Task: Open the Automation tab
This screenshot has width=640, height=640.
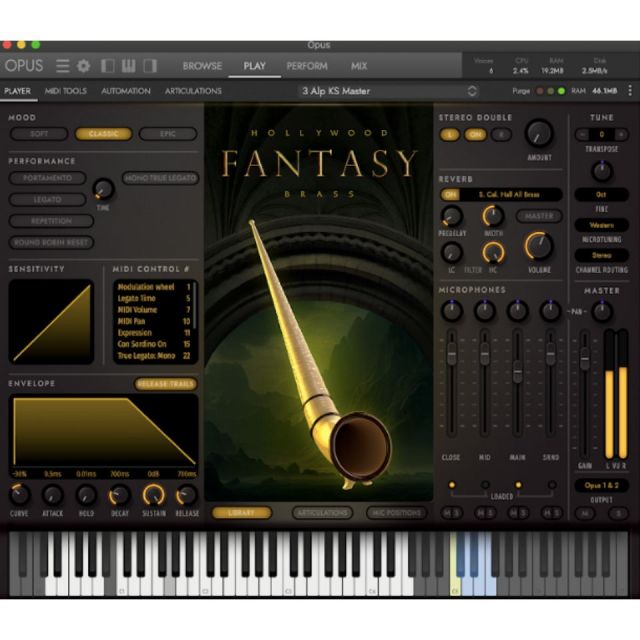Action: [126, 91]
